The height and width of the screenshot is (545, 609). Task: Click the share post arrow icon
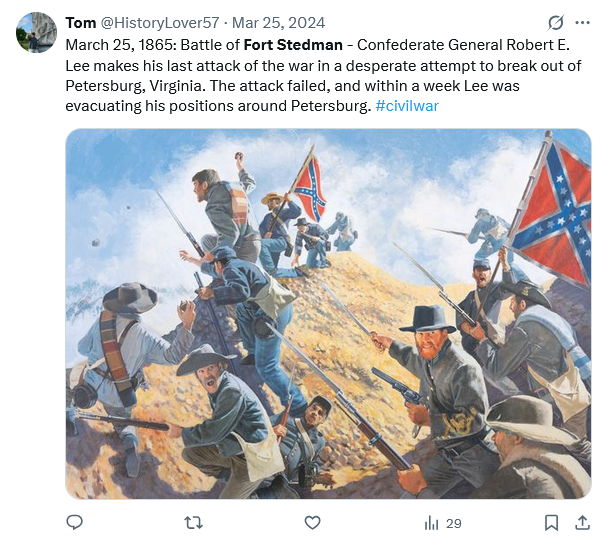point(583,522)
